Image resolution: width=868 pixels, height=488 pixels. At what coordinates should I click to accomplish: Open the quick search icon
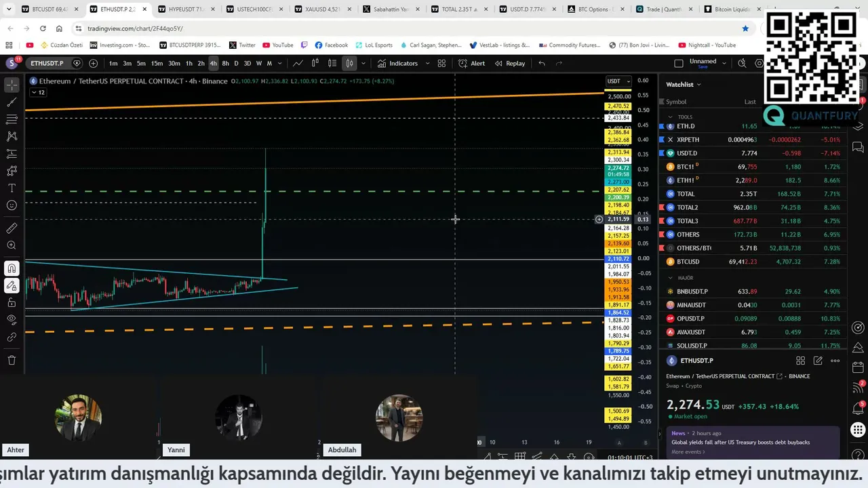tap(742, 63)
